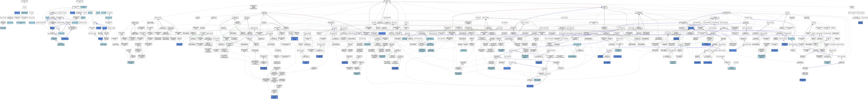The image size is (868, 99).
Task: Click the molecular_function root node
Action: point(25,1)
